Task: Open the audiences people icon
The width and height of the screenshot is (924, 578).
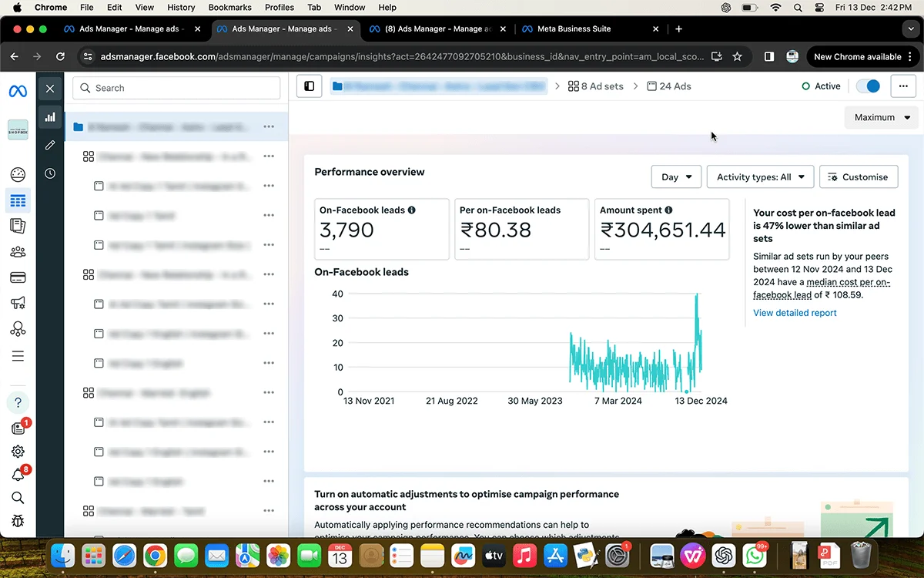Action: pyautogui.click(x=18, y=252)
